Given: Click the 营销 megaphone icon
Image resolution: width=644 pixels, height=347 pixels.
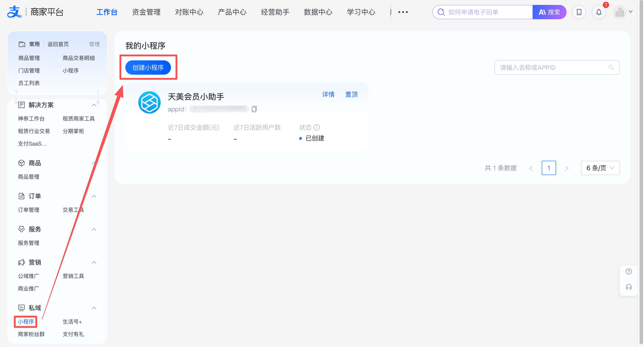Looking at the screenshot, I should coord(21,262).
